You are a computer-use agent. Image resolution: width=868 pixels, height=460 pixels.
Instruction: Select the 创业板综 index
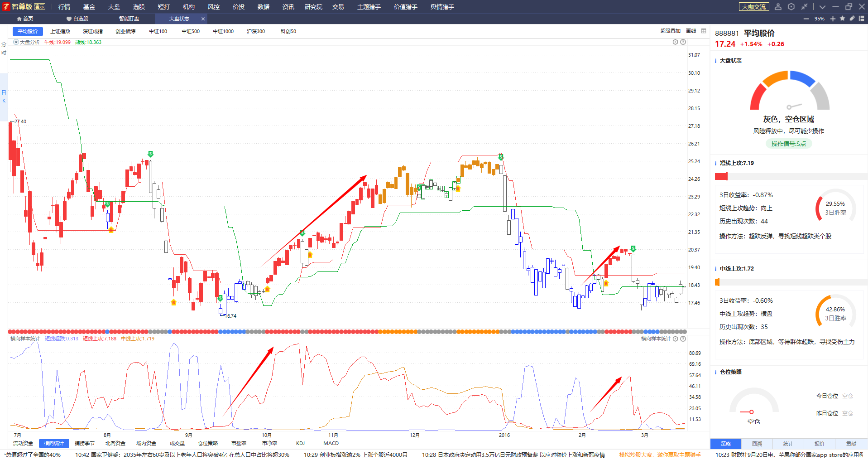click(125, 31)
